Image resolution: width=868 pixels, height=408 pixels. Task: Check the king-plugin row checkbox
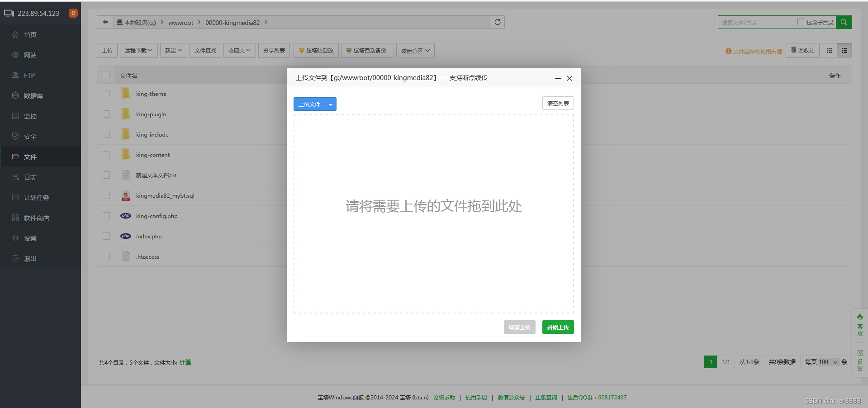[x=106, y=114]
